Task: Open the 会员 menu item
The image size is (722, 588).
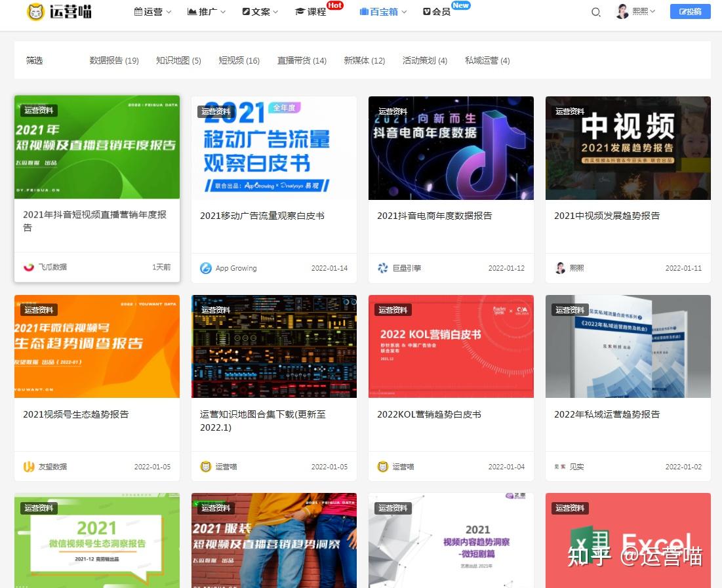Action: pos(437,12)
